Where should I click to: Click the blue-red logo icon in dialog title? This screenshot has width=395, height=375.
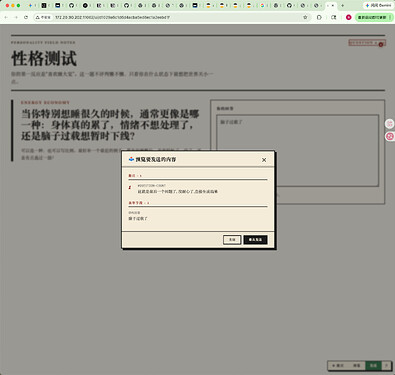click(131, 159)
